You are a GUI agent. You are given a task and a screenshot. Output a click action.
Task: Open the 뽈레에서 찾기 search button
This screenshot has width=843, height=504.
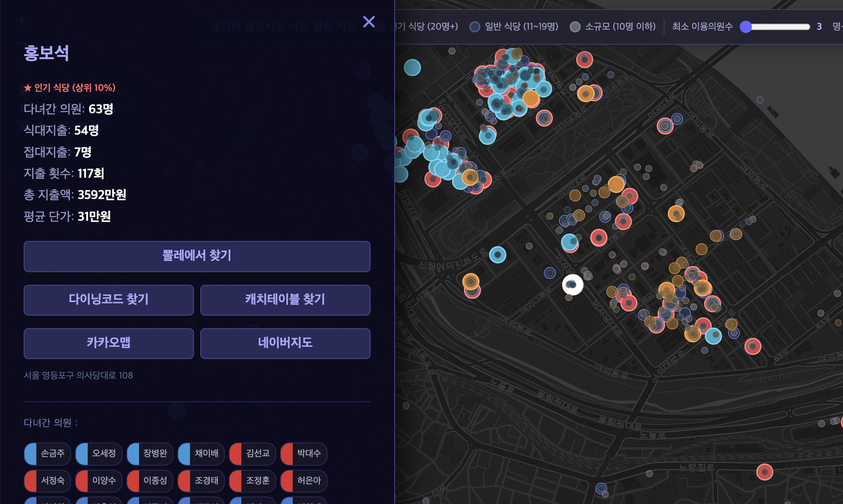click(197, 256)
